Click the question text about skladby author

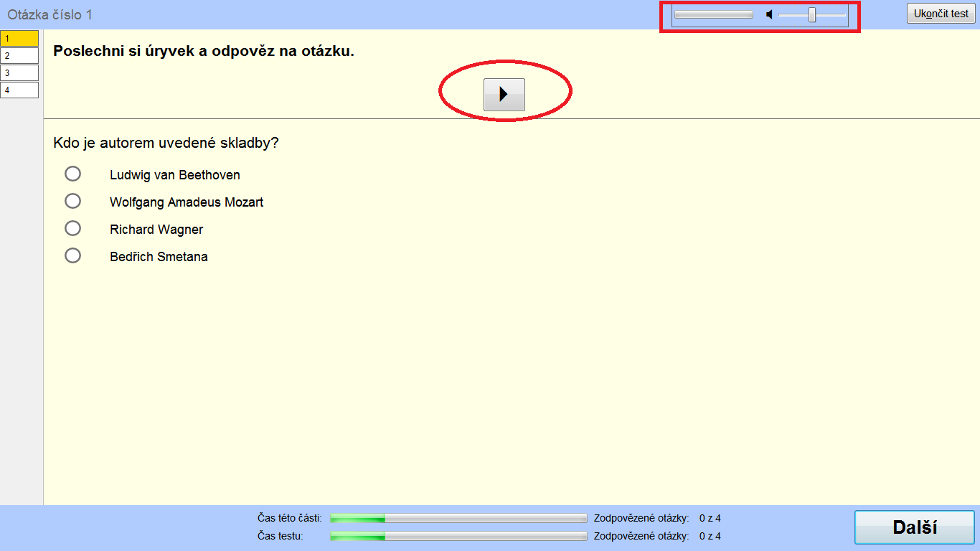[x=166, y=143]
